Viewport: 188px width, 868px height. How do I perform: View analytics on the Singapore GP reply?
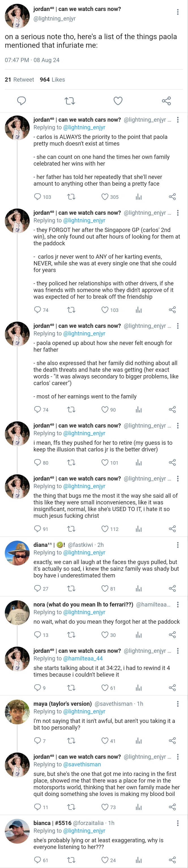point(138,310)
